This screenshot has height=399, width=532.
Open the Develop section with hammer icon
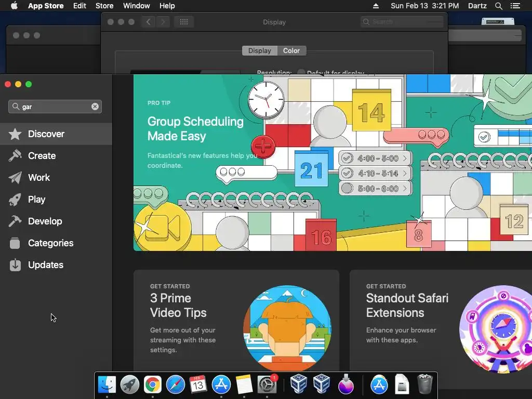pos(56,221)
